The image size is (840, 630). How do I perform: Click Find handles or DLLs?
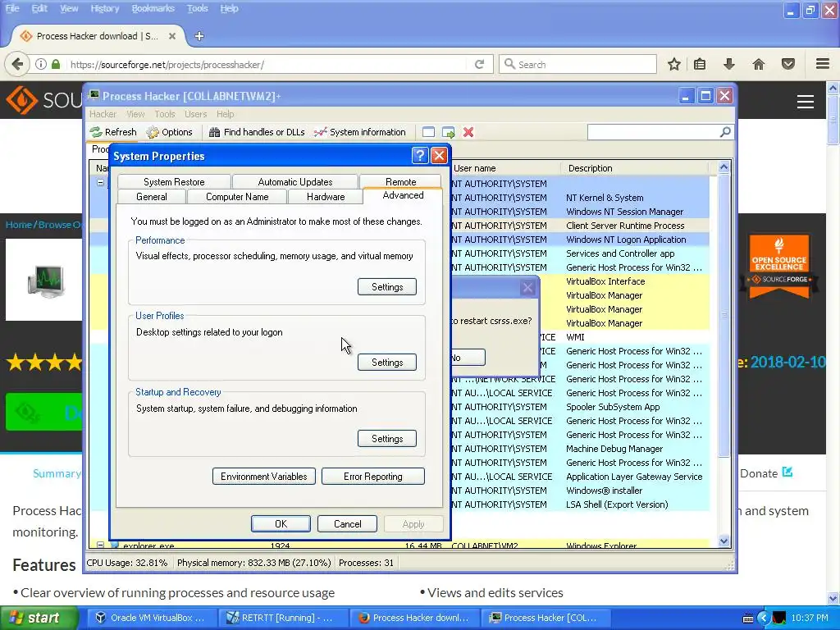257,132
